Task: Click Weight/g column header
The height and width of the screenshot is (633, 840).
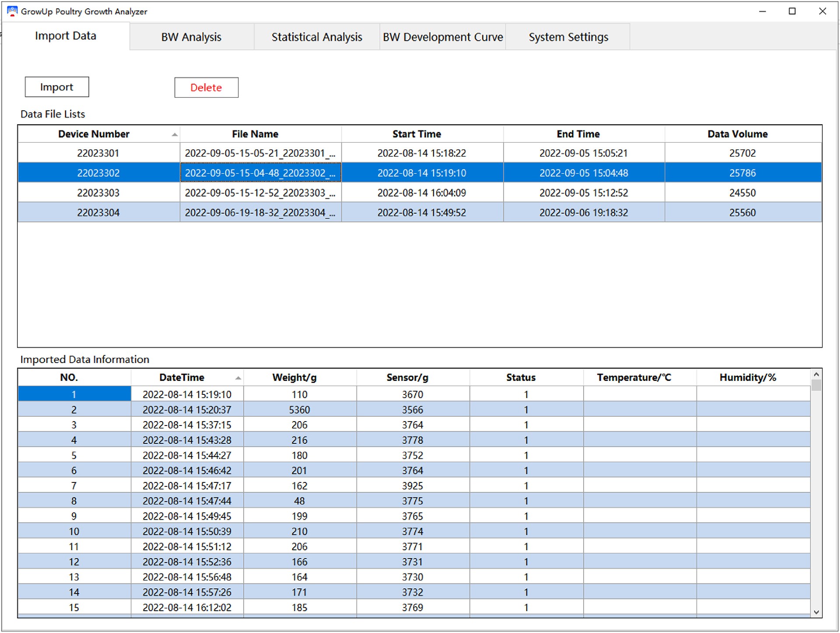Action: tap(294, 377)
